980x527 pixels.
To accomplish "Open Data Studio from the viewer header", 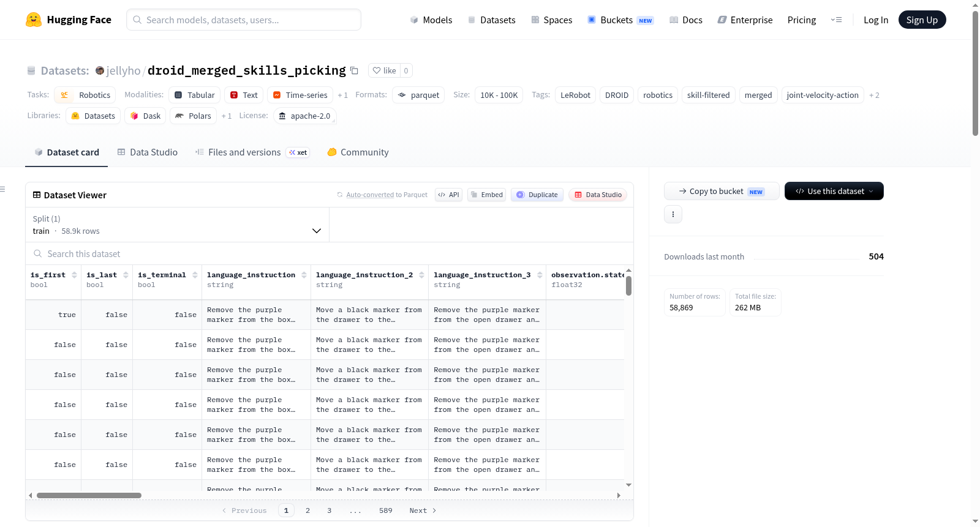I will pyautogui.click(x=598, y=195).
